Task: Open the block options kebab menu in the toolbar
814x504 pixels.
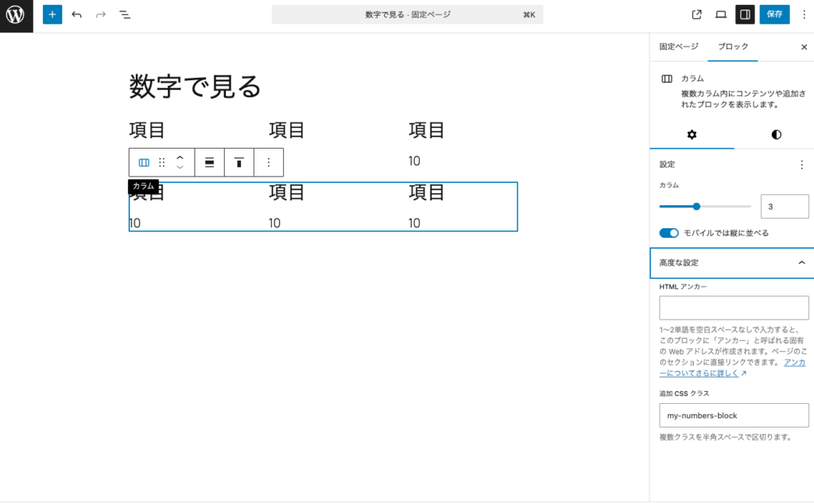Action: 269,162
